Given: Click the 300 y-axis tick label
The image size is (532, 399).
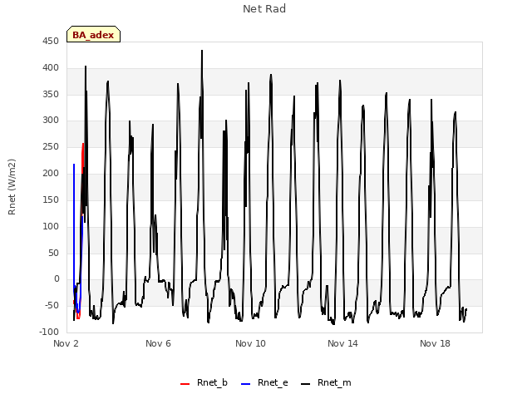Looking at the screenshot, I should pyautogui.click(x=51, y=120).
